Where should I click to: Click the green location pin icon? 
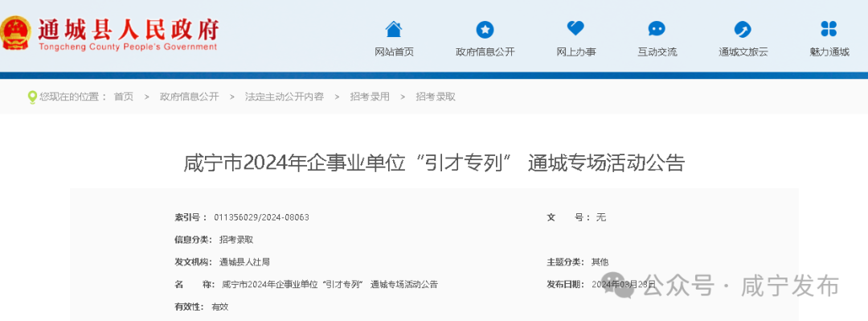(32, 97)
